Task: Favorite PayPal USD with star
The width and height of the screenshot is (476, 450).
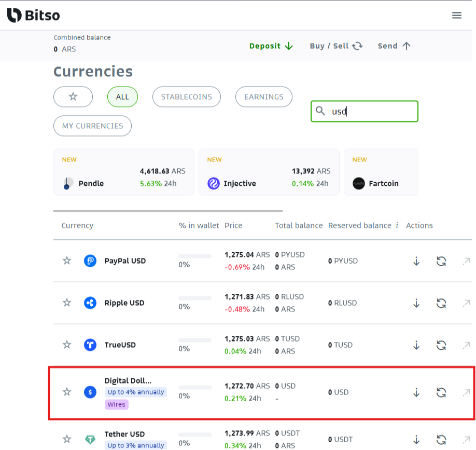Action: pos(67,261)
